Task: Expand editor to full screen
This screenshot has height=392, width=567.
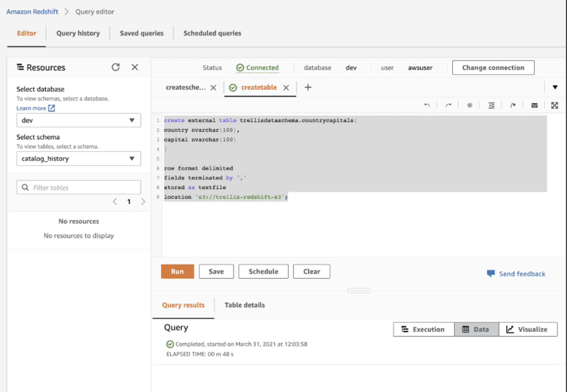Action: click(555, 105)
